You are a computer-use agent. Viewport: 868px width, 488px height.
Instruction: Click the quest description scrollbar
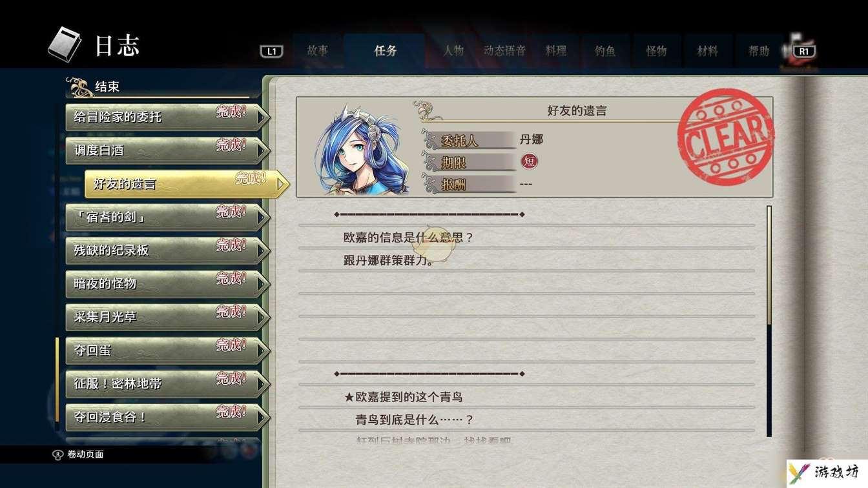coord(769,321)
